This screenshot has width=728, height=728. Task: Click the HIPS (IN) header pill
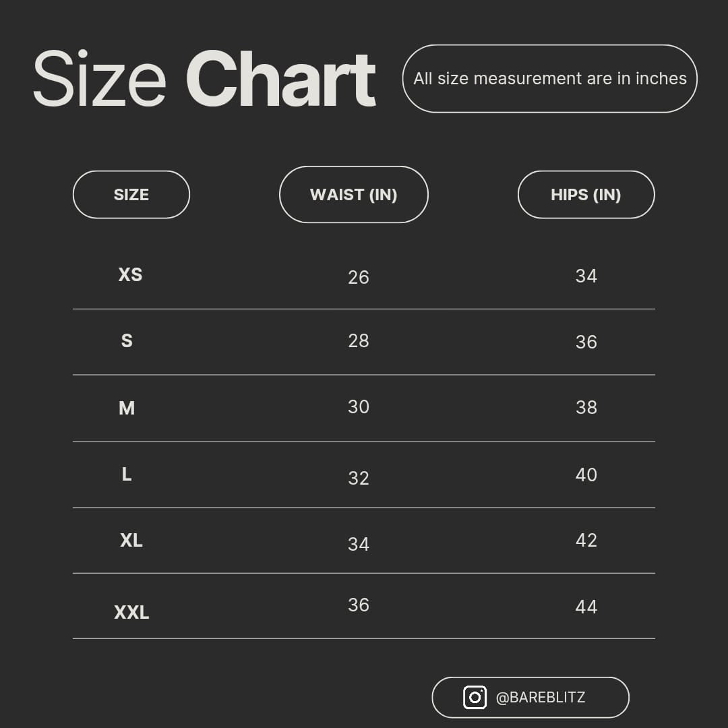point(586,195)
